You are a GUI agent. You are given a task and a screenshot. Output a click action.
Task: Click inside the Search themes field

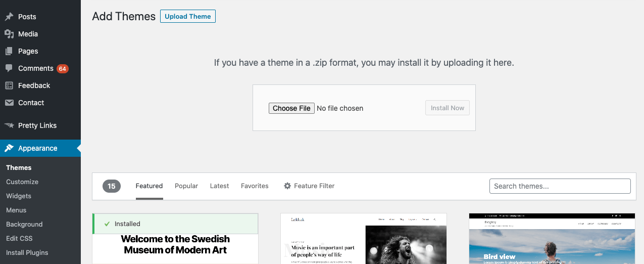(560, 186)
